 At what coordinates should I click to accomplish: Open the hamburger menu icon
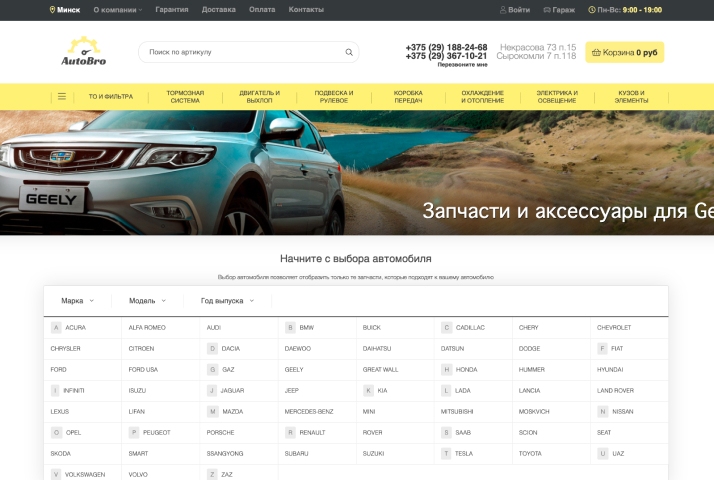(62, 97)
